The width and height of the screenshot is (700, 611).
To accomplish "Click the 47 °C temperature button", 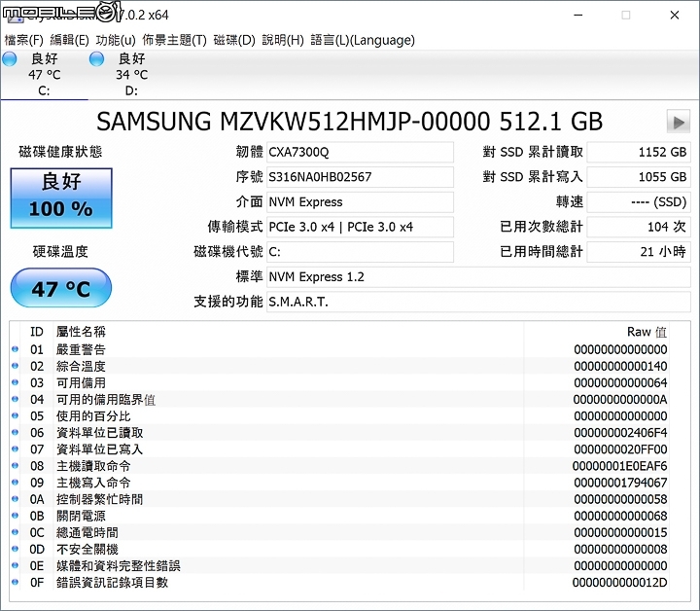I will click(x=61, y=288).
